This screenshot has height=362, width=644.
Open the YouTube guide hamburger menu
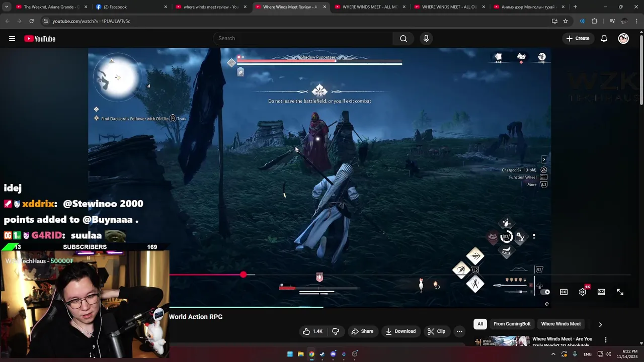[12, 39]
